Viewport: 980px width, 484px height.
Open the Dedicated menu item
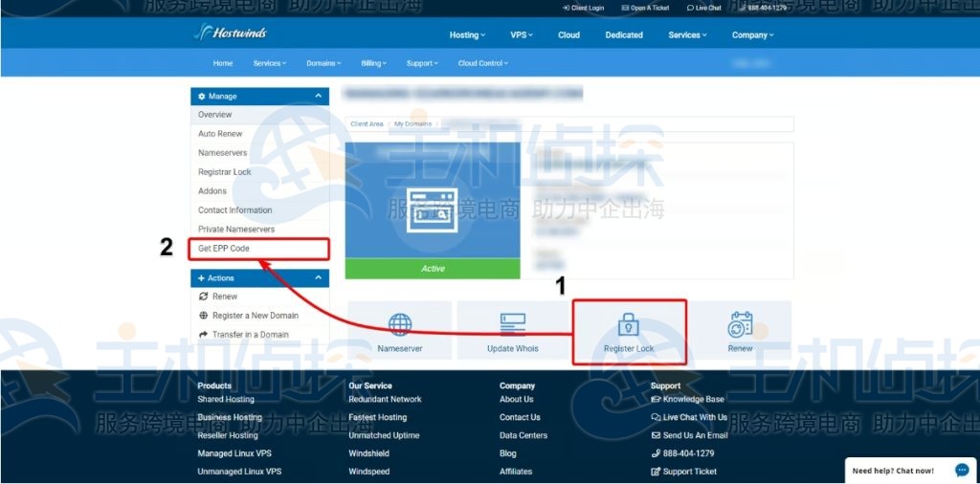(624, 35)
